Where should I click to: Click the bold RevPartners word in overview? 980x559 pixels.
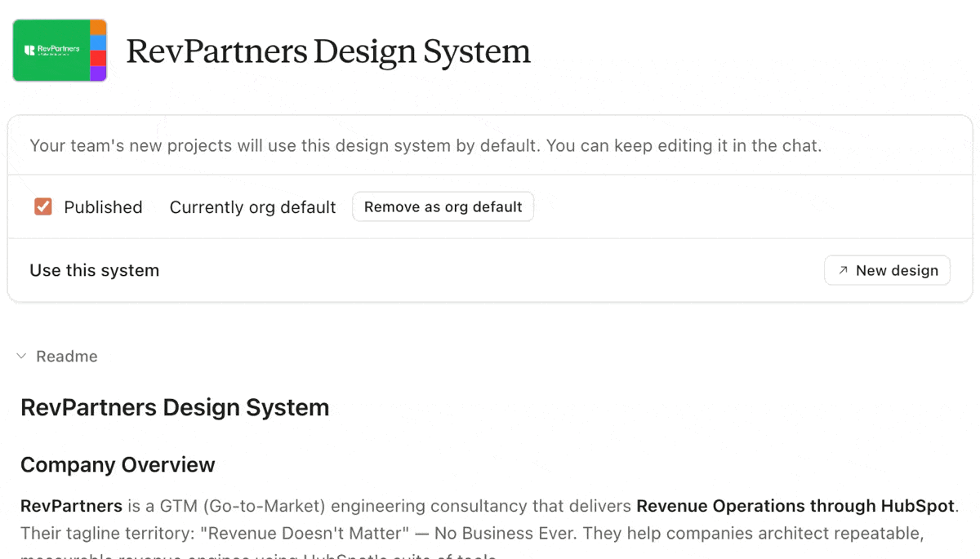(71, 506)
